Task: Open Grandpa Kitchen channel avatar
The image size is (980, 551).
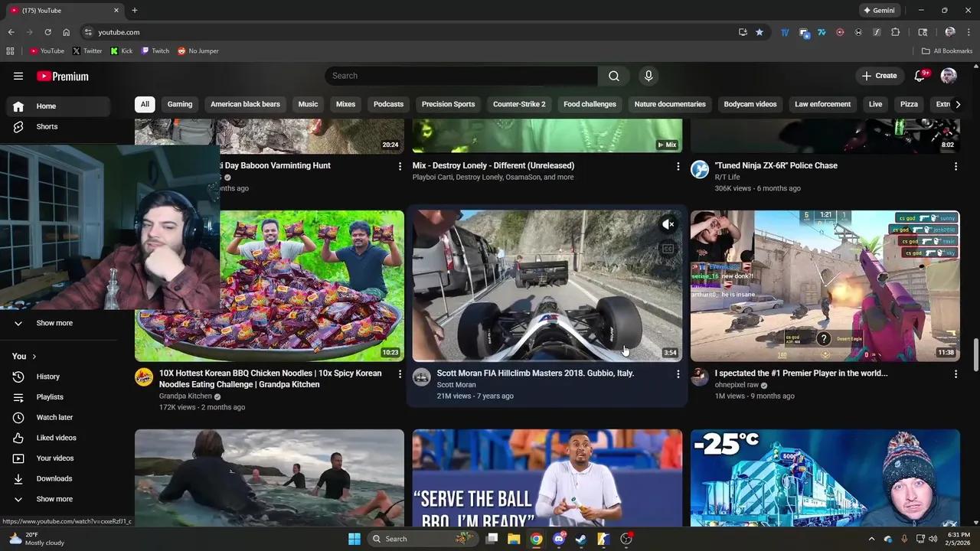Action: [x=144, y=377]
